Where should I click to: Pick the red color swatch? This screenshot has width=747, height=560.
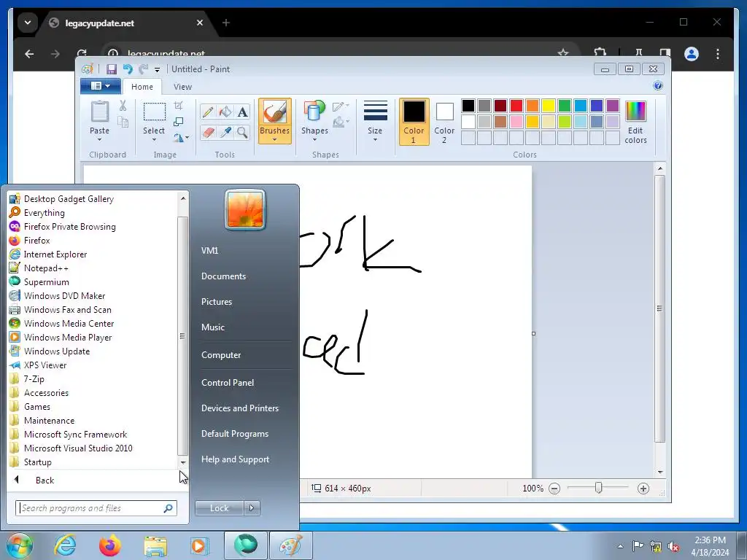pyautogui.click(x=516, y=106)
